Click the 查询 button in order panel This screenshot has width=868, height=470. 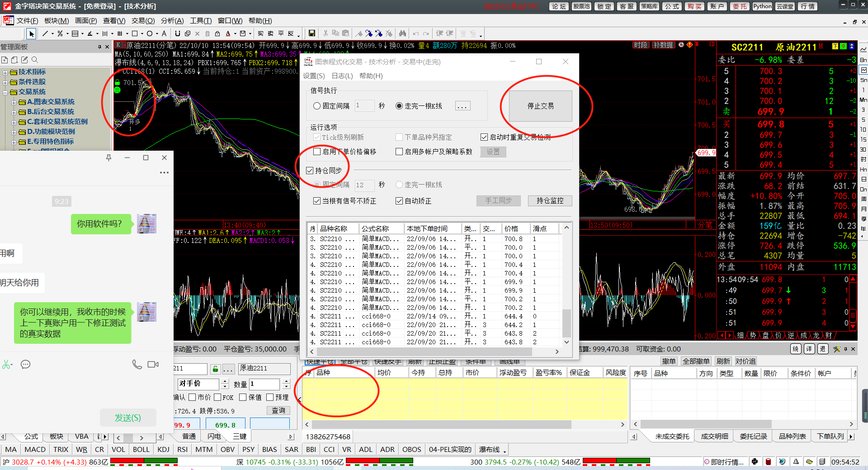click(x=278, y=410)
